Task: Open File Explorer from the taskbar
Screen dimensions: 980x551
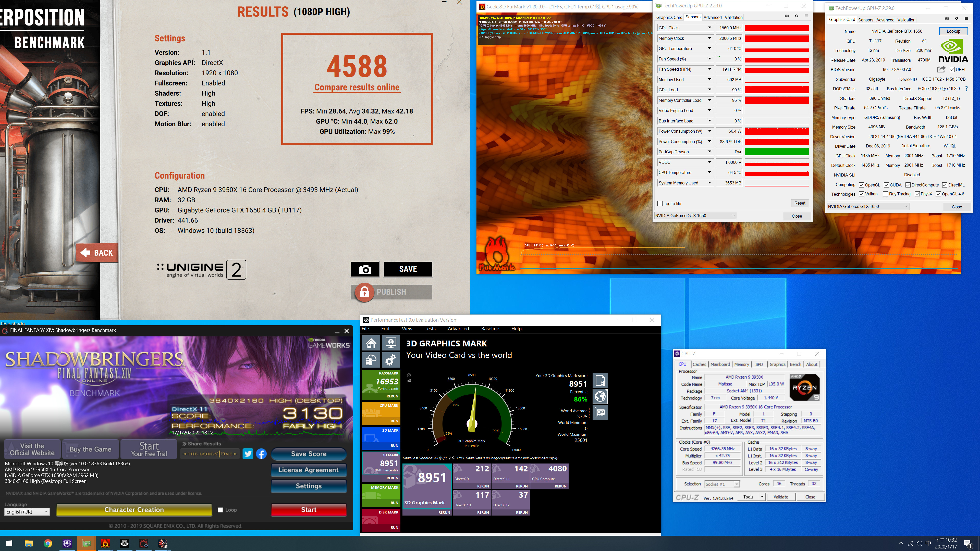Action: 29,543
